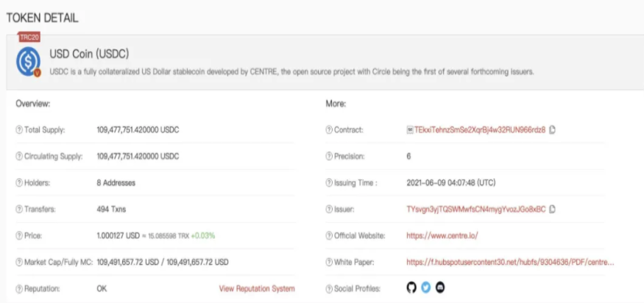The width and height of the screenshot is (644, 303).
Task: Click the 1.000127 USD price value
Action: 118,235
